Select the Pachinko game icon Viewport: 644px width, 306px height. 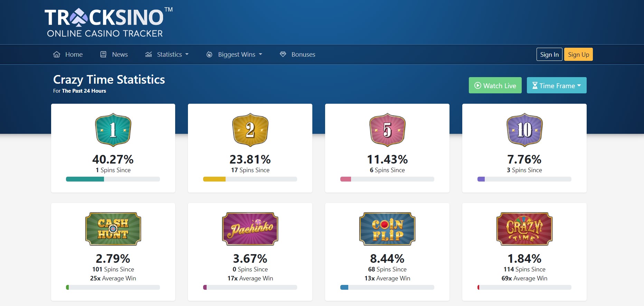pyautogui.click(x=250, y=229)
